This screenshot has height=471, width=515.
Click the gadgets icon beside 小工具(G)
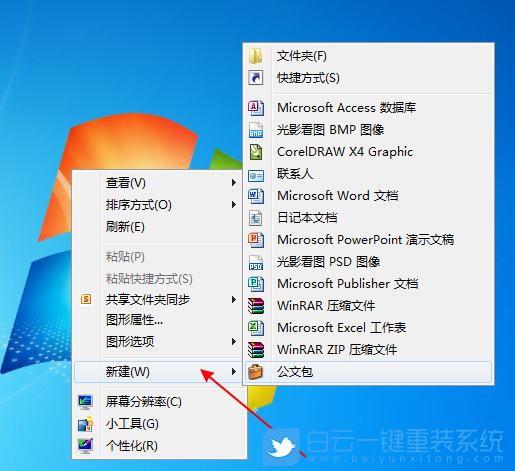pos(85,424)
